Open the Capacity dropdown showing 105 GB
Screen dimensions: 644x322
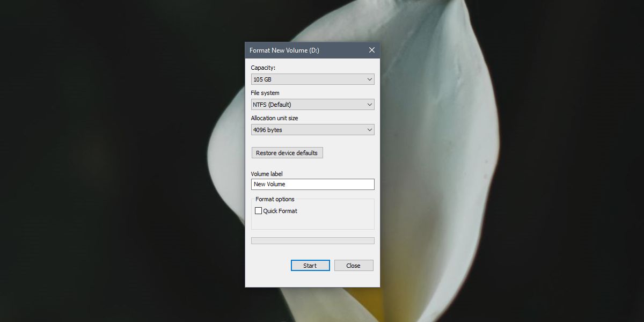[x=312, y=79]
